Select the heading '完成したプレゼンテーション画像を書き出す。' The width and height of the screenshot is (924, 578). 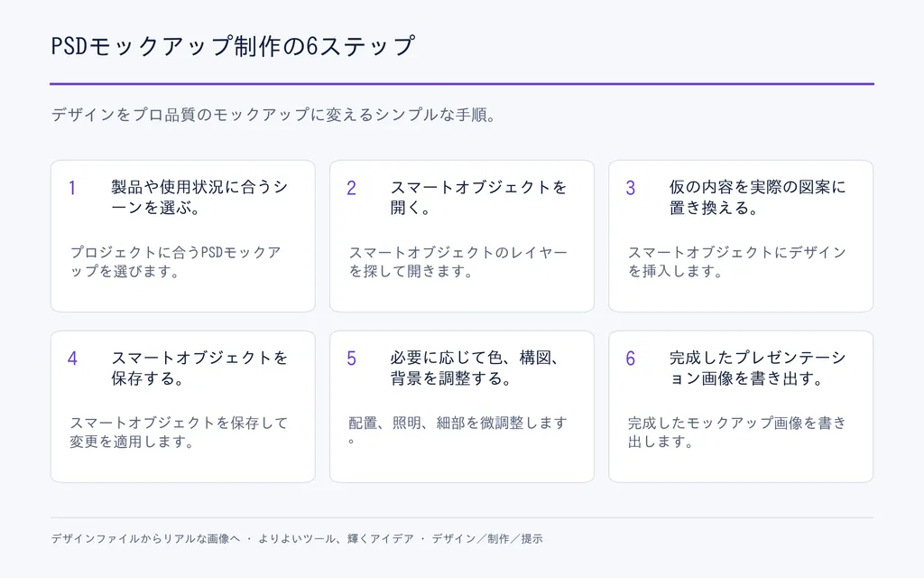click(757, 368)
